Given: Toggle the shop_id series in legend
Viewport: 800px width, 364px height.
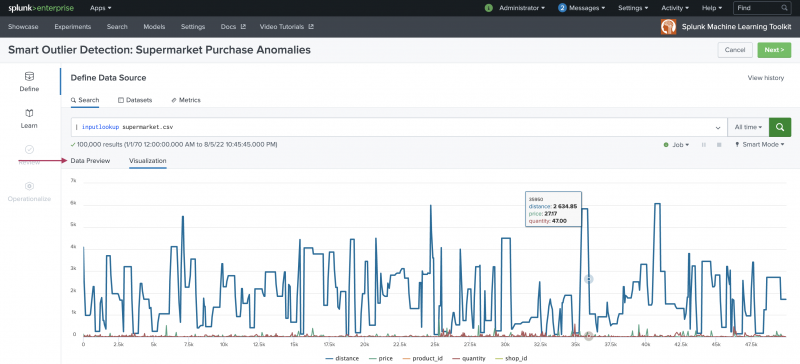Looking at the screenshot, I should tap(511, 358).
